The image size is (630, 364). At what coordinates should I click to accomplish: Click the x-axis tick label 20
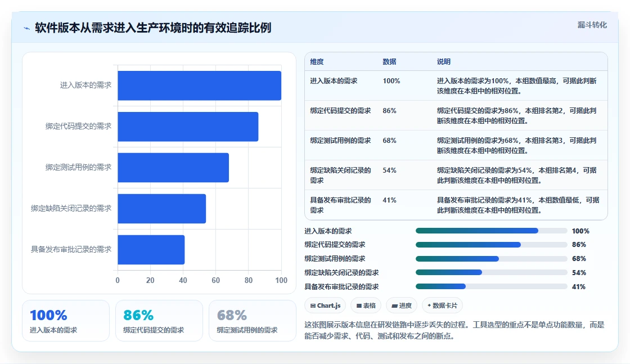point(150,280)
